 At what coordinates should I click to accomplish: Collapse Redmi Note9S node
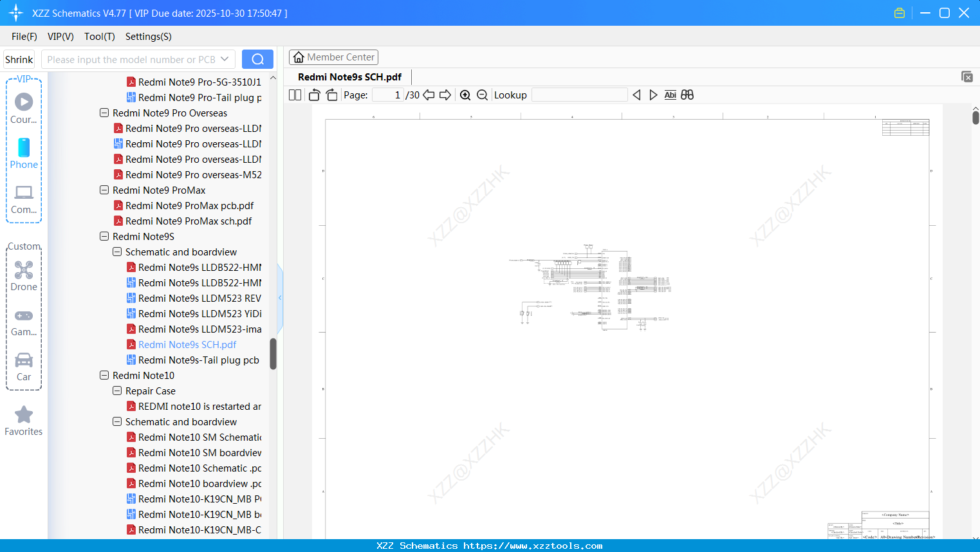104,237
